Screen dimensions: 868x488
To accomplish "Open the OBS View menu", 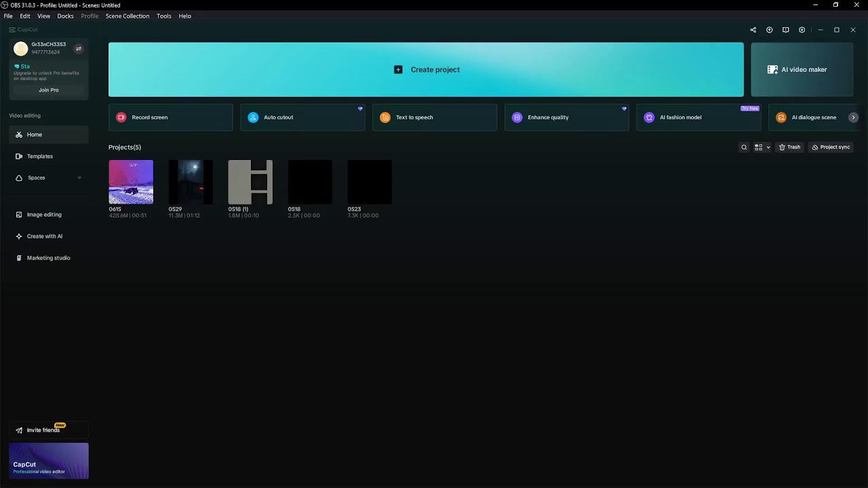I will (x=43, y=16).
